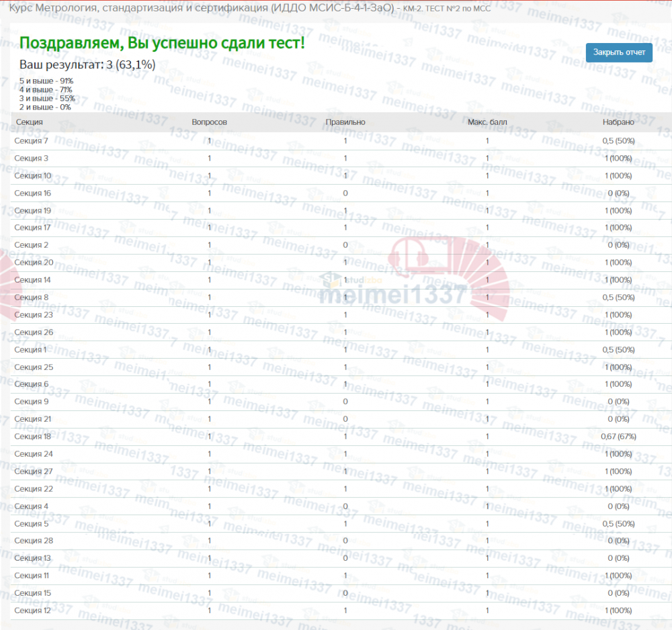
Task: Click the Вопросов column header
Action: click(209, 122)
